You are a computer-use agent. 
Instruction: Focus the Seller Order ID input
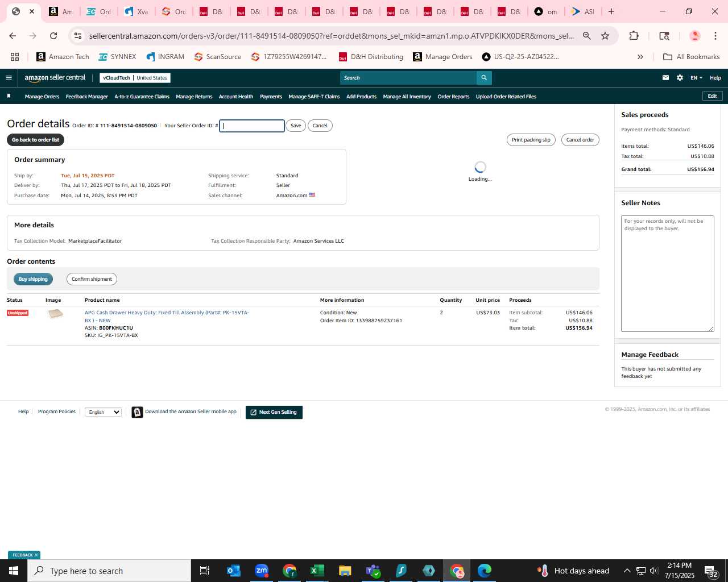pos(252,126)
